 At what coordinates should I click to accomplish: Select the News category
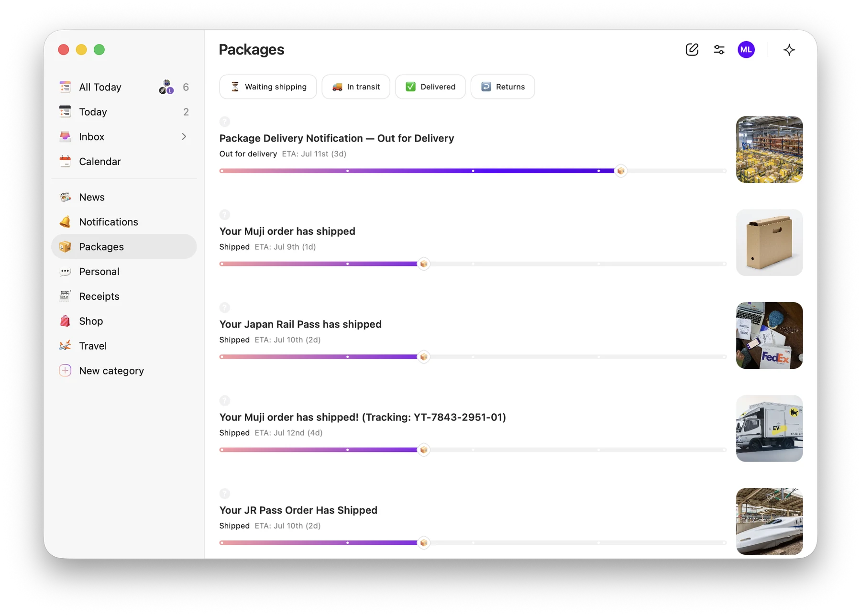(x=124, y=197)
